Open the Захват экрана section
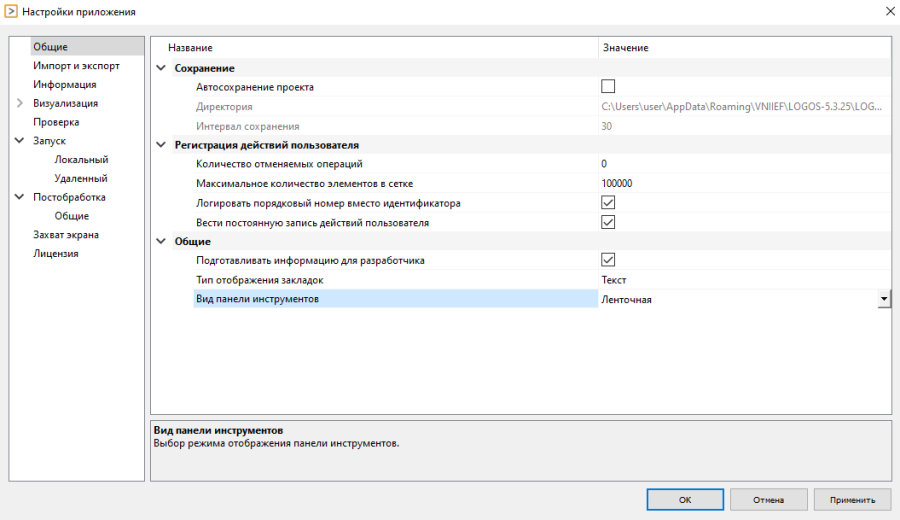Viewport: 900px width, 520px height. click(65, 235)
